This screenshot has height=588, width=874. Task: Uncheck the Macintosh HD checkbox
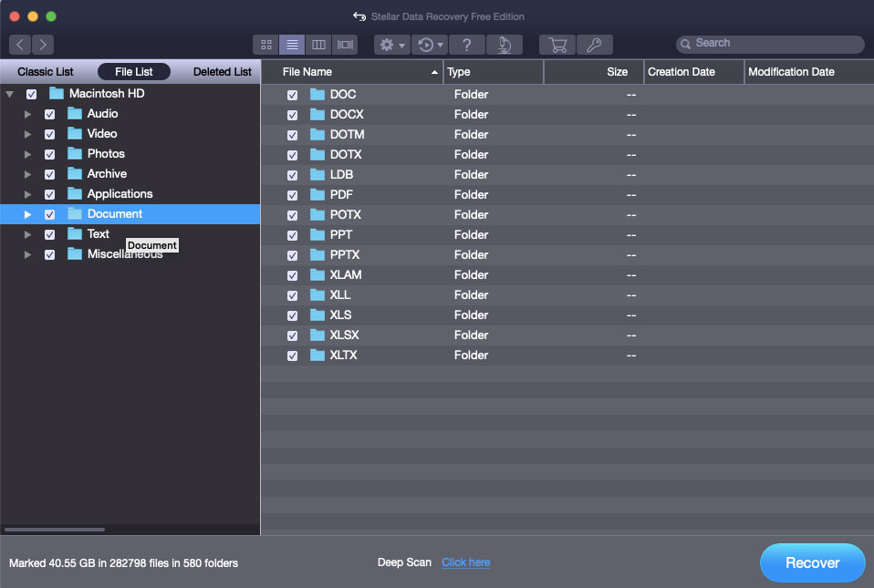[32, 94]
